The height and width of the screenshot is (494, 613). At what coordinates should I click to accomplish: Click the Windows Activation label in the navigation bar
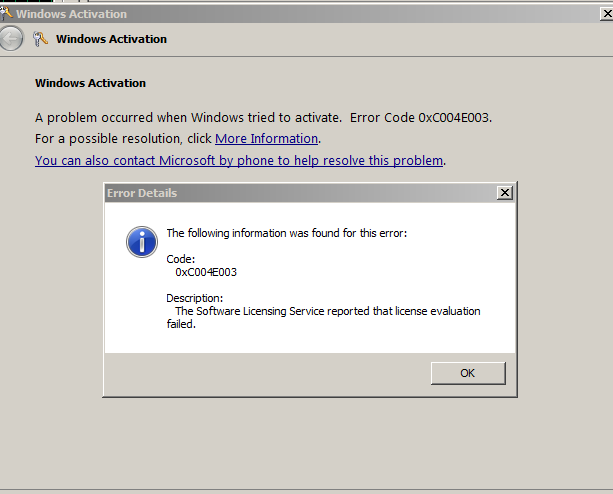[112, 39]
